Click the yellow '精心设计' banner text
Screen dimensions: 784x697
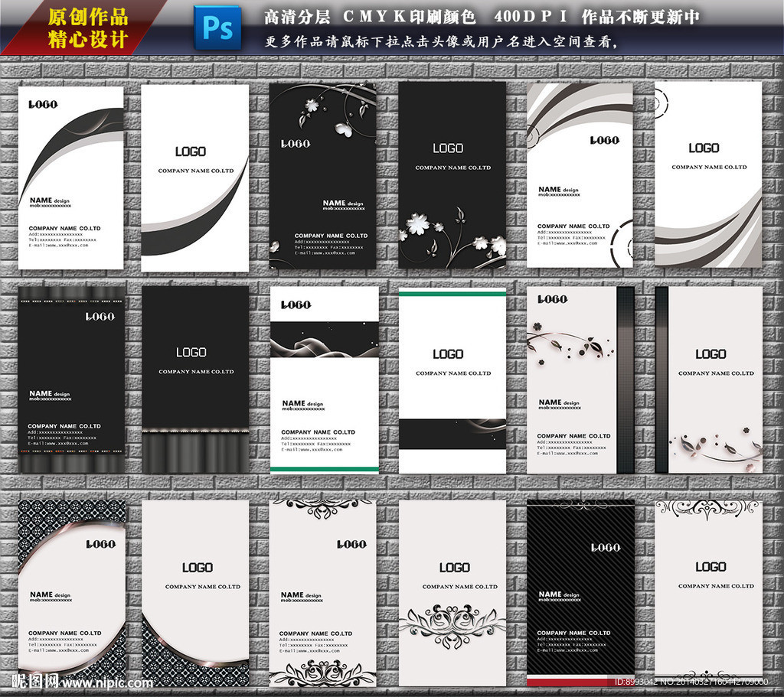coord(88,40)
